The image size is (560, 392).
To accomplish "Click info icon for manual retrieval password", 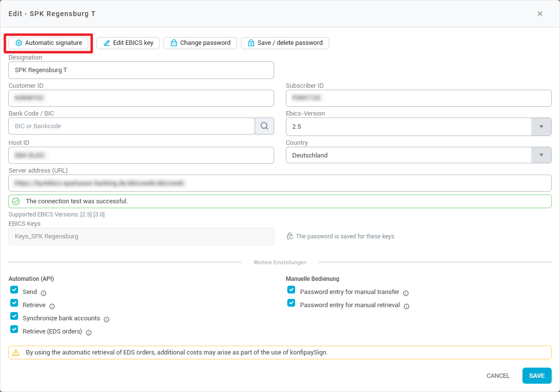I will pyautogui.click(x=406, y=306).
